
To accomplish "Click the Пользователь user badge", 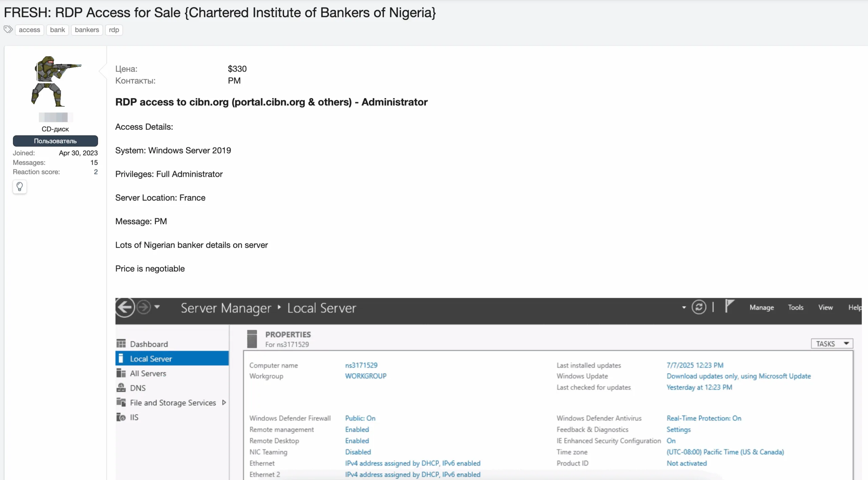I will 55,141.
